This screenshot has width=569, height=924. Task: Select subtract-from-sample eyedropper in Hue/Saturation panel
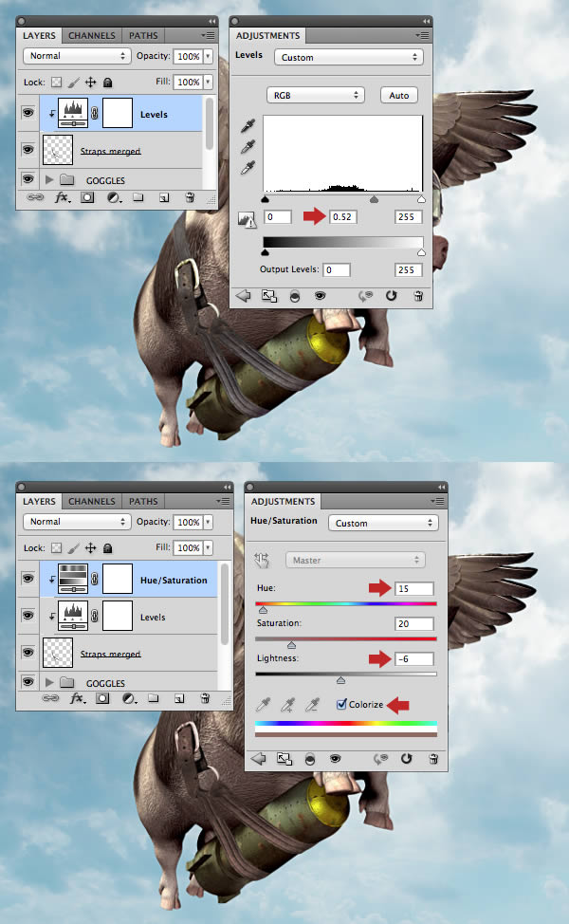point(312,704)
